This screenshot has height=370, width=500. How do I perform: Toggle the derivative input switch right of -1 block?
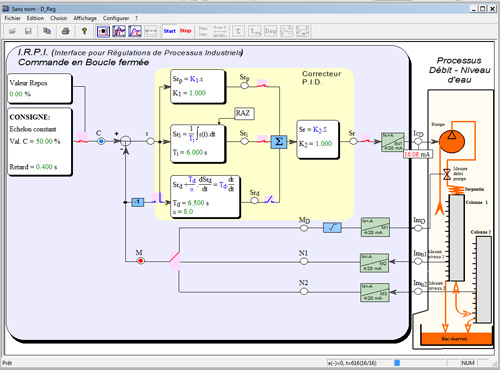point(157,198)
